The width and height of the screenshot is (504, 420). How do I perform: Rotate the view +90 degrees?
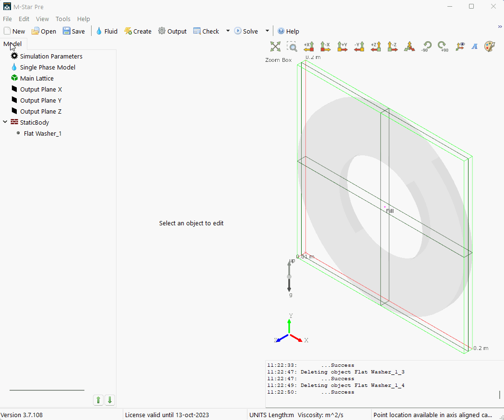(443, 46)
